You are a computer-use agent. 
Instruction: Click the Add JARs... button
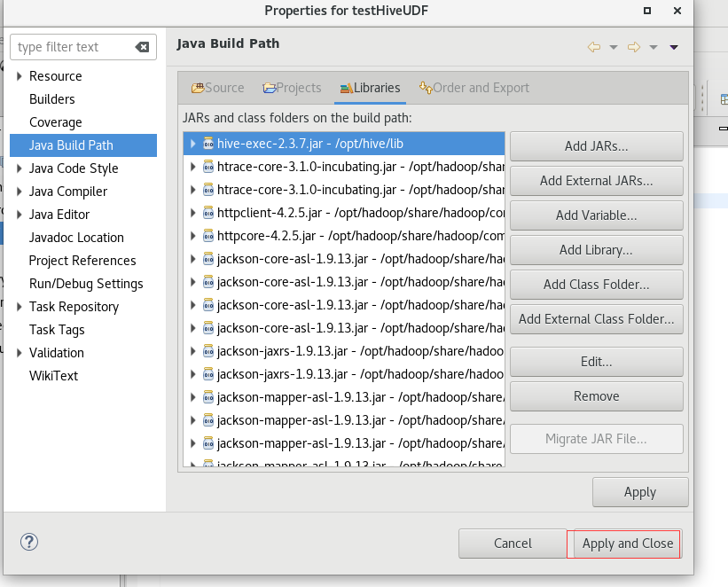point(596,146)
